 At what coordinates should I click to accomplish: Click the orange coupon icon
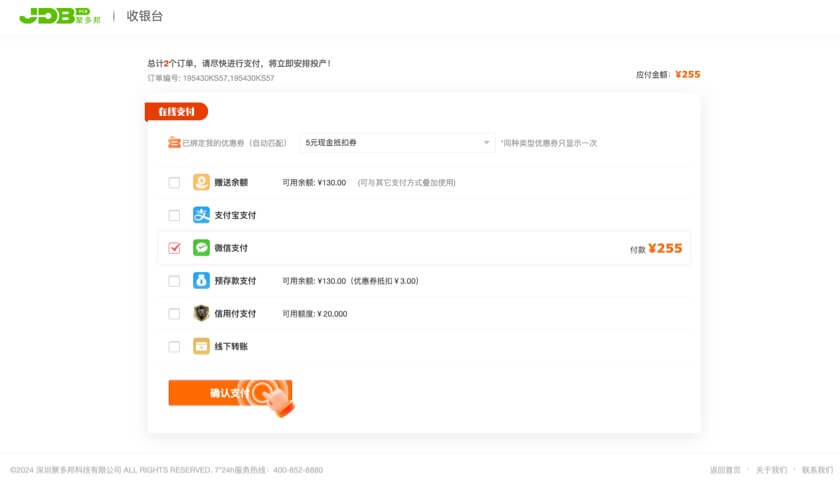click(x=174, y=143)
